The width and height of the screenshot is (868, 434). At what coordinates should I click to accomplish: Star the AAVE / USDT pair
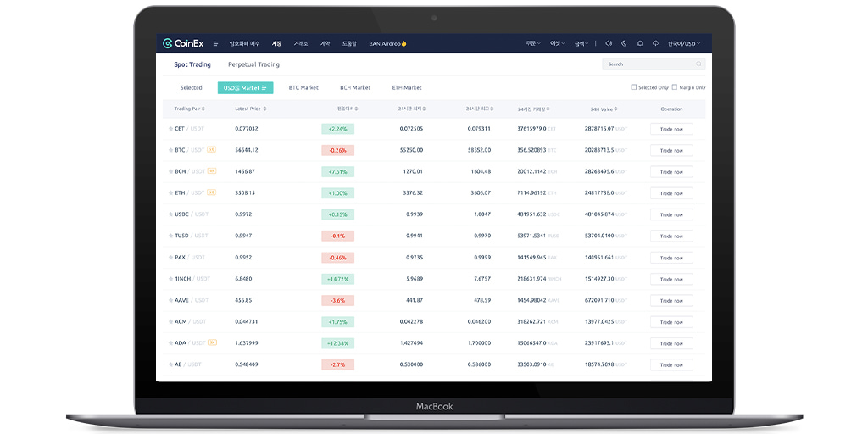[x=170, y=300]
